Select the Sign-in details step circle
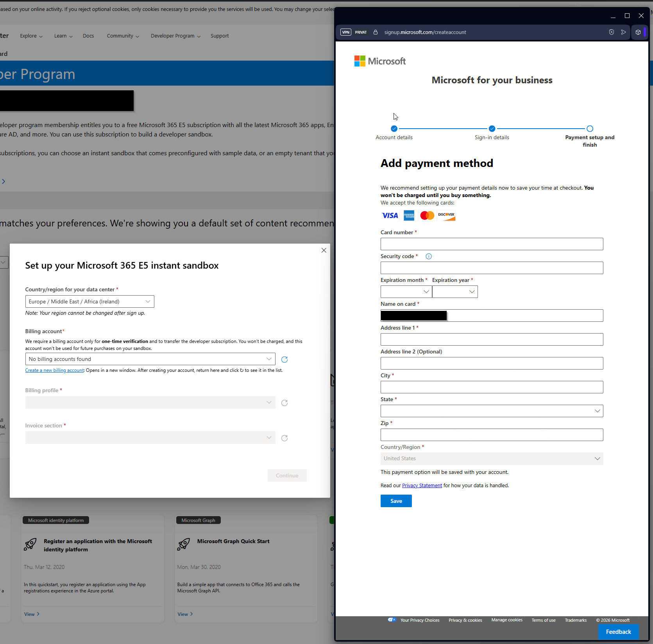Screen dimensions: 653x644 (x=492, y=129)
